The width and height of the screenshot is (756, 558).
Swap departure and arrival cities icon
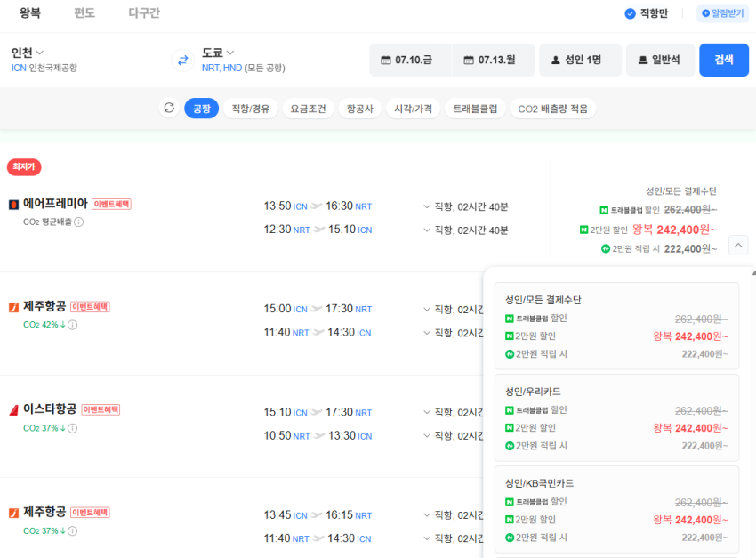[182, 61]
